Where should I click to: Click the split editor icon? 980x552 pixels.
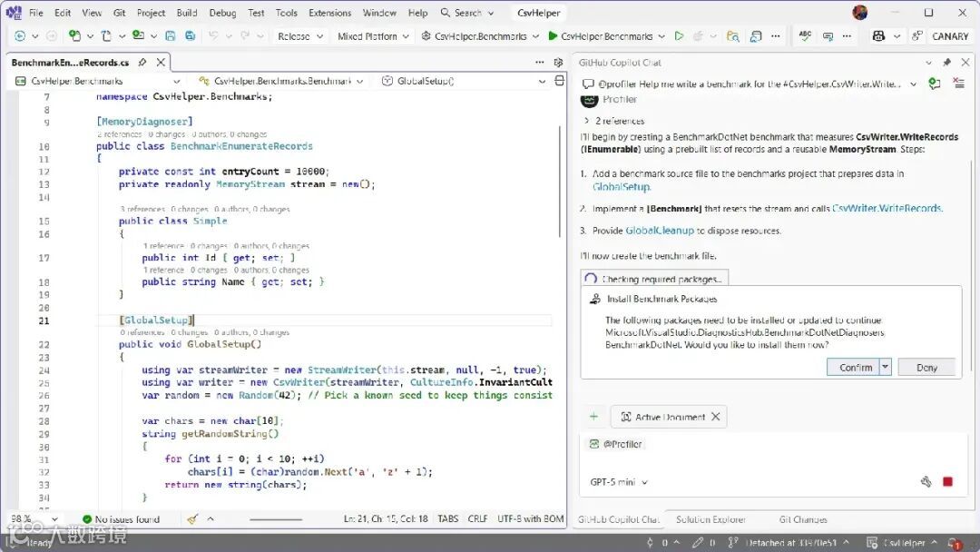pos(559,81)
